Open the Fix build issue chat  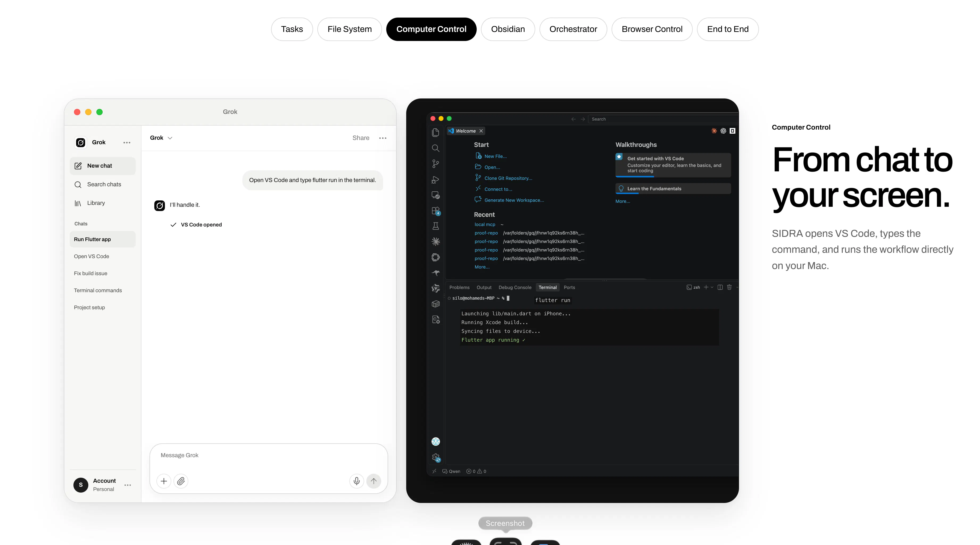(x=90, y=273)
